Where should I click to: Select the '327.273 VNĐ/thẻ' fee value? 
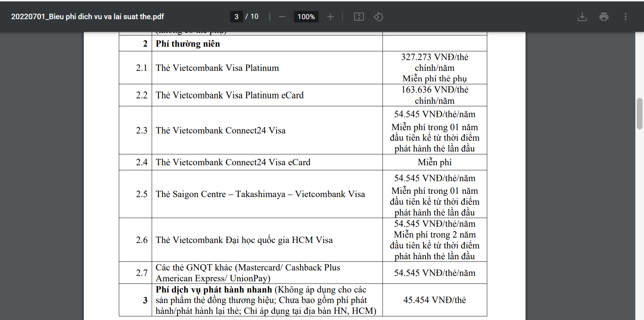point(435,57)
